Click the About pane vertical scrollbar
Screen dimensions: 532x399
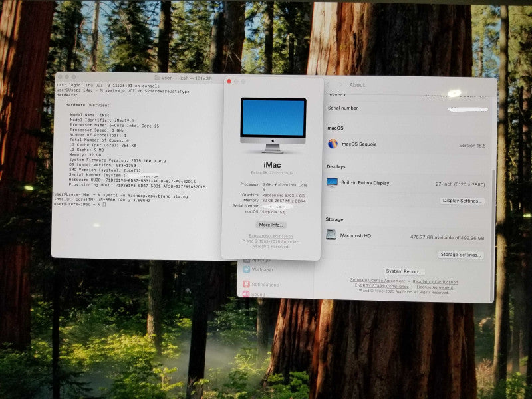[x=493, y=234]
